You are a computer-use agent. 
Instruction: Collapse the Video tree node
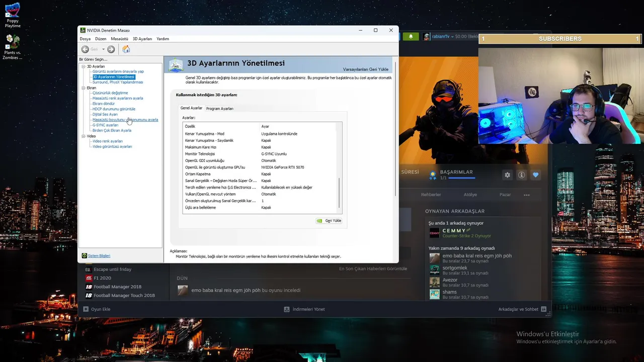pos(84,136)
